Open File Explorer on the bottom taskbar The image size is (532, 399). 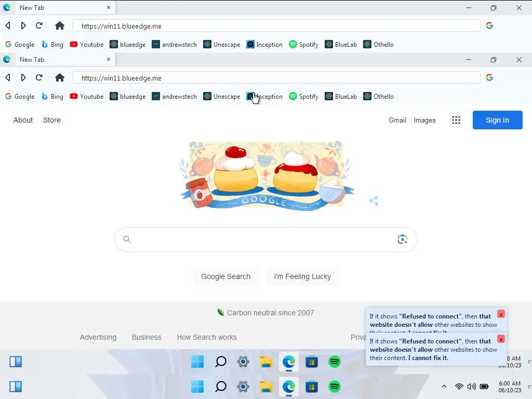pyautogui.click(x=266, y=387)
